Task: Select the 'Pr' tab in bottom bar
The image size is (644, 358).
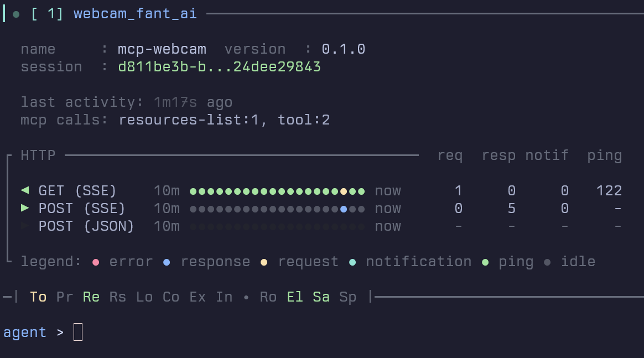Action: 65,297
